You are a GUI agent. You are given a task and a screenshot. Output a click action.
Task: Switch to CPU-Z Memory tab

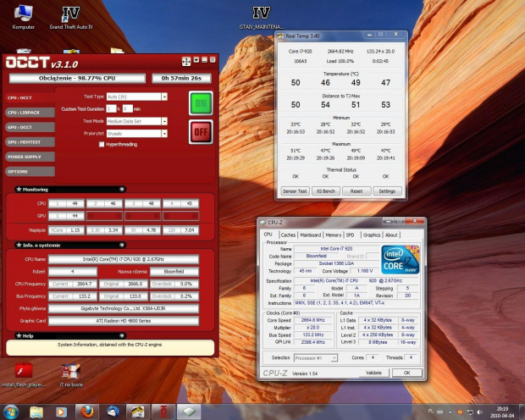coord(334,235)
